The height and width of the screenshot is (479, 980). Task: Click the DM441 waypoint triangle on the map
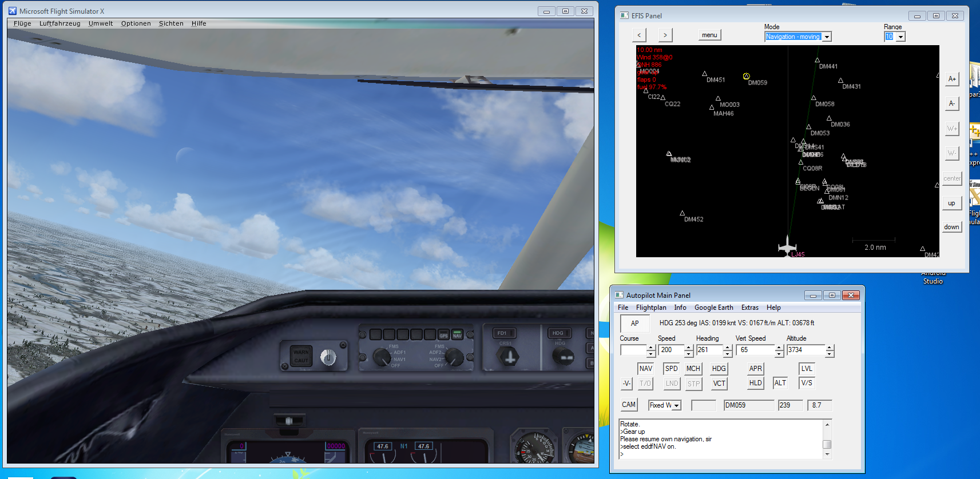[x=817, y=60]
